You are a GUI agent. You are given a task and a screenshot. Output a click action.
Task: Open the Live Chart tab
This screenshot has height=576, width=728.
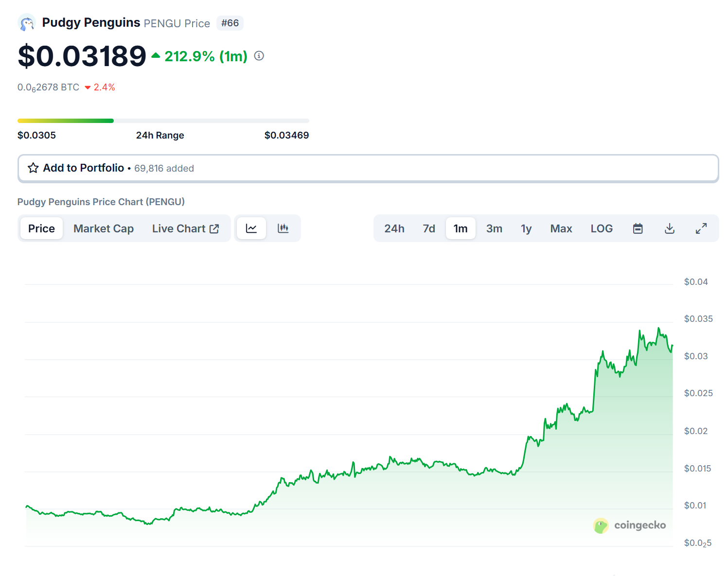(185, 228)
